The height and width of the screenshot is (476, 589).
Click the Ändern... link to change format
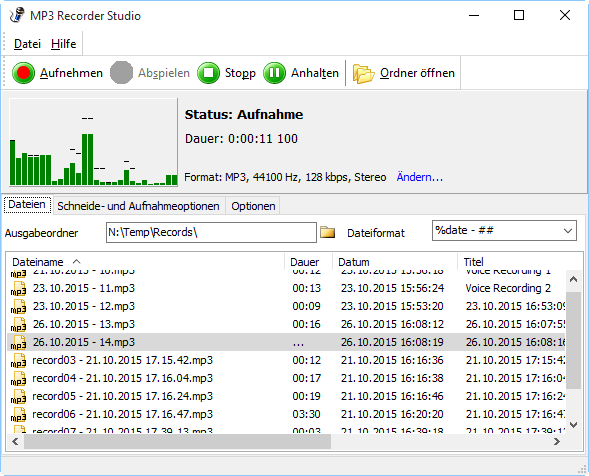pos(420,177)
